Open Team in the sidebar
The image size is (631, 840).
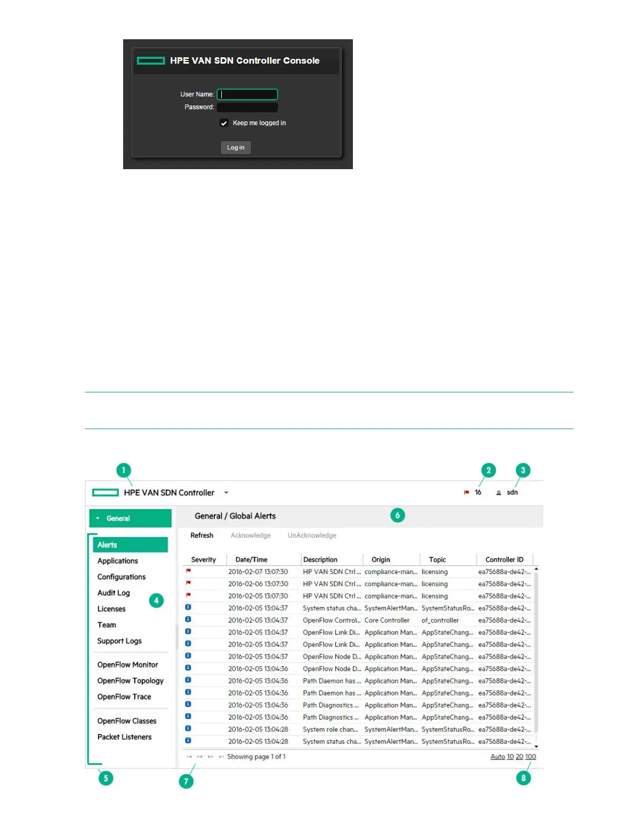(106, 625)
